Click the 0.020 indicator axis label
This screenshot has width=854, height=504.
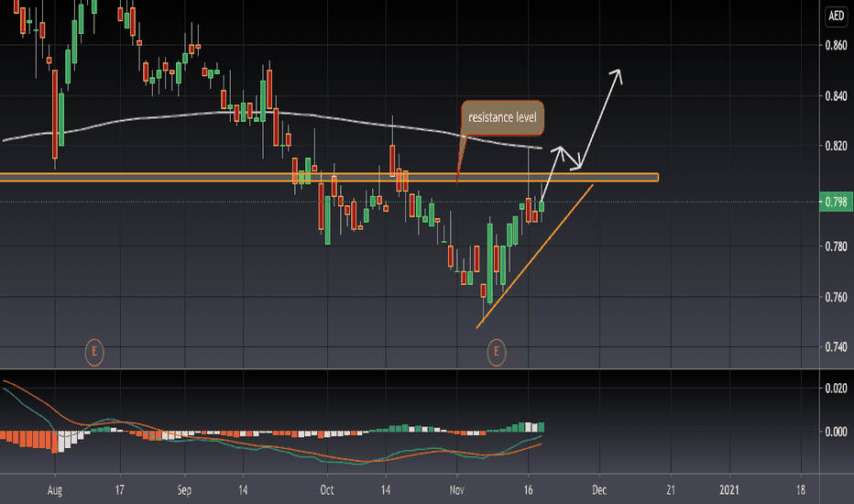(x=836, y=388)
